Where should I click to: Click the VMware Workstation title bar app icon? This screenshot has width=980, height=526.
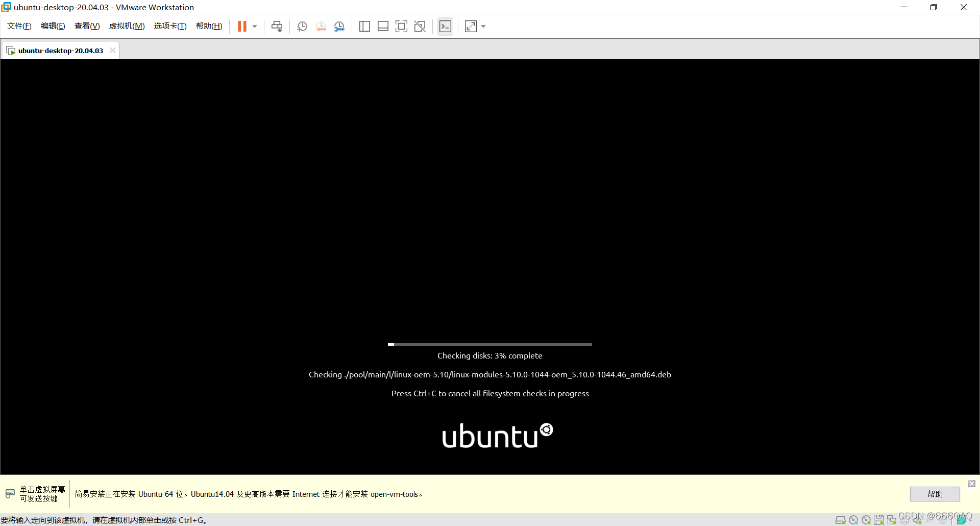(6, 7)
